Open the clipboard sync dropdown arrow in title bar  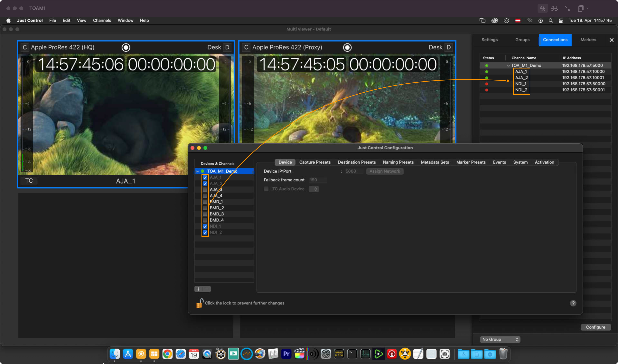pyautogui.click(x=587, y=8)
